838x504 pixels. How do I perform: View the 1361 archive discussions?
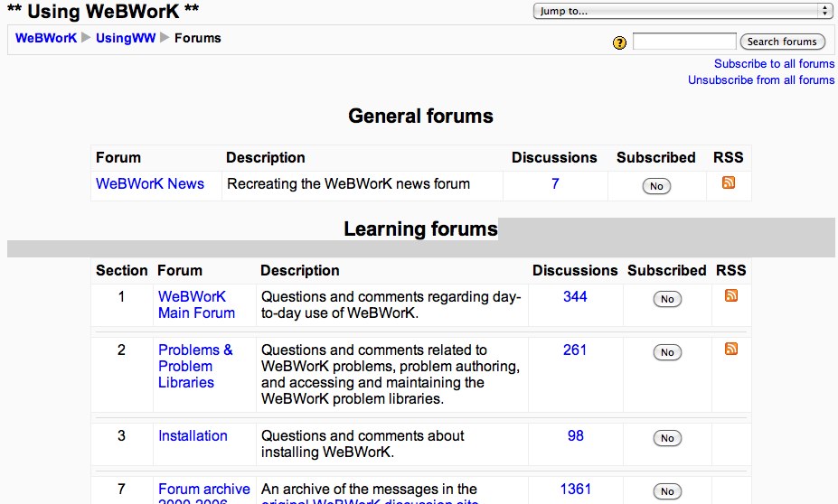(x=576, y=489)
